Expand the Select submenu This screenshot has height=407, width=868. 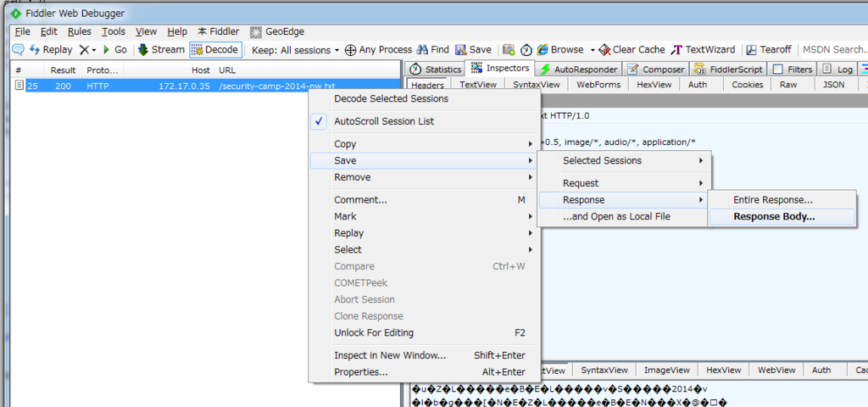(424, 250)
